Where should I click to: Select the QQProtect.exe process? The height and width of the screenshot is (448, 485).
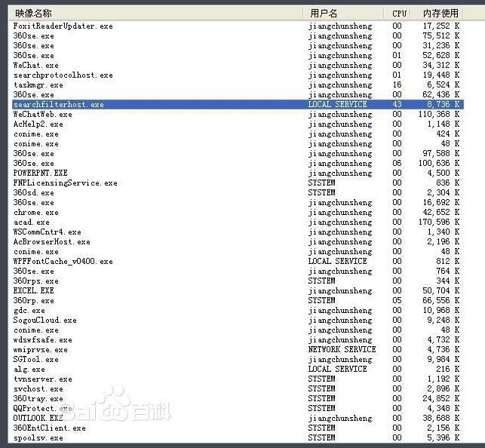point(238,409)
